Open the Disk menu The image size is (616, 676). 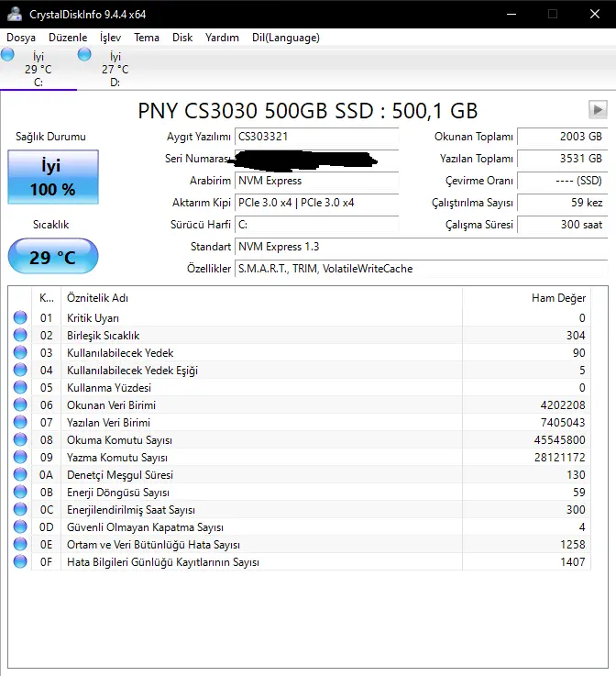(x=182, y=38)
